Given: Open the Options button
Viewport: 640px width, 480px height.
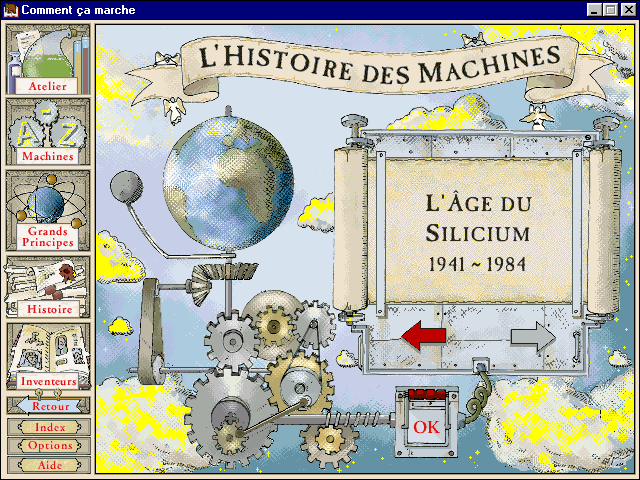Looking at the screenshot, I should tap(49, 446).
